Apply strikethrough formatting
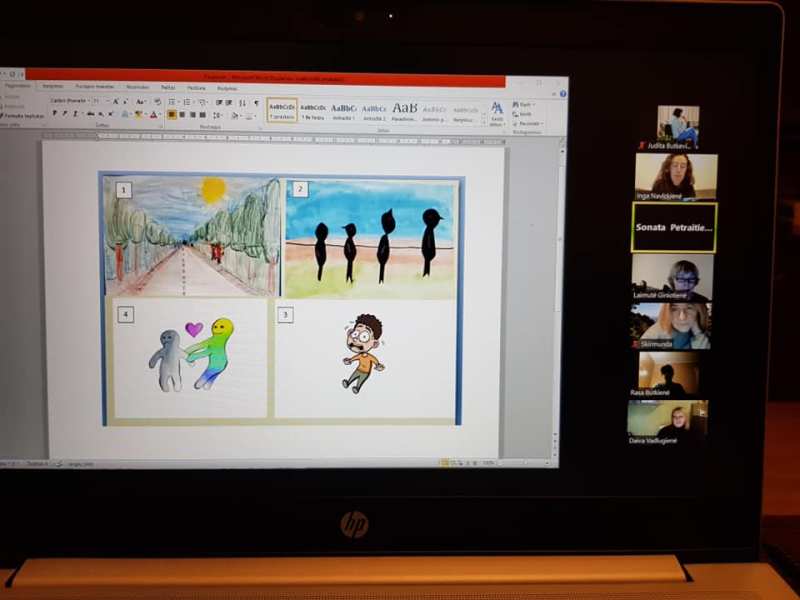This screenshot has width=800, height=600. tap(90, 114)
